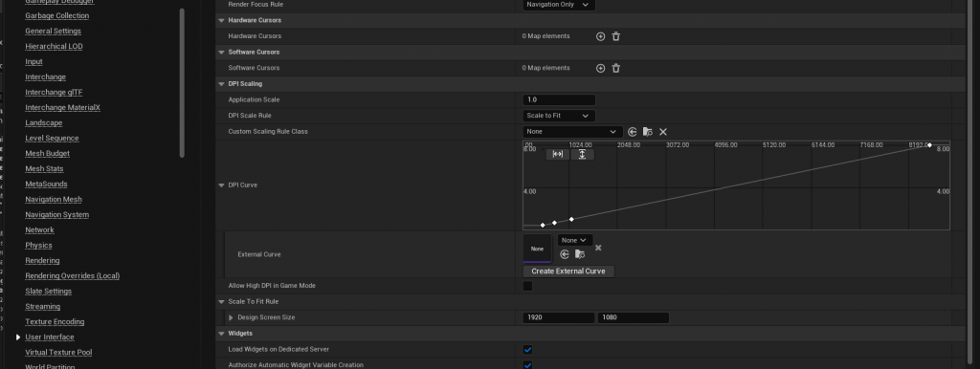980x369 pixels.
Task: Open General Settings category
Action: click(54, 32)
